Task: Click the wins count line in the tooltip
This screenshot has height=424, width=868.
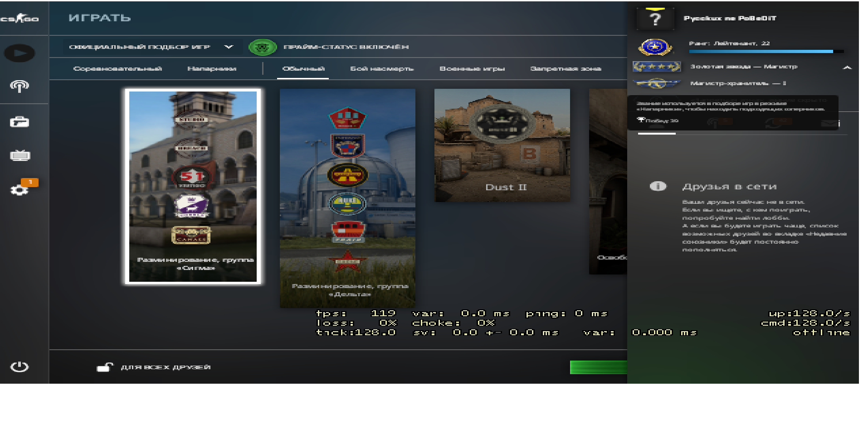Action: [x=658, y=120]
